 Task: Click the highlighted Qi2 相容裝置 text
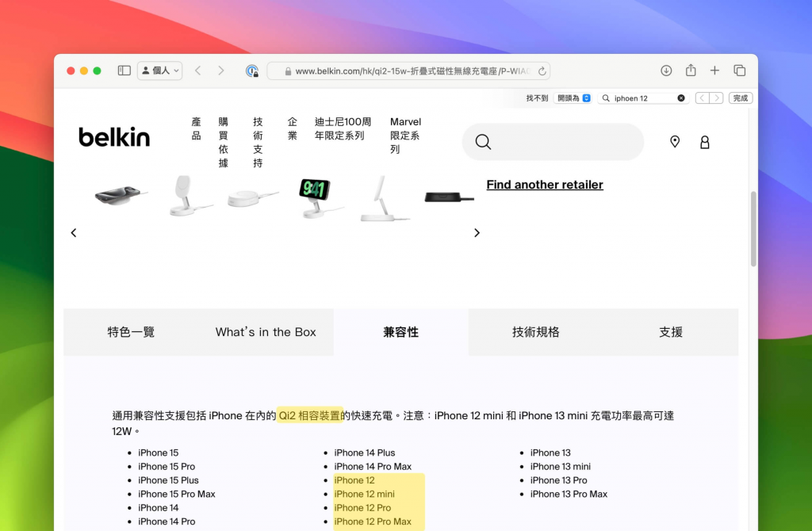click(x=310, y=415)
